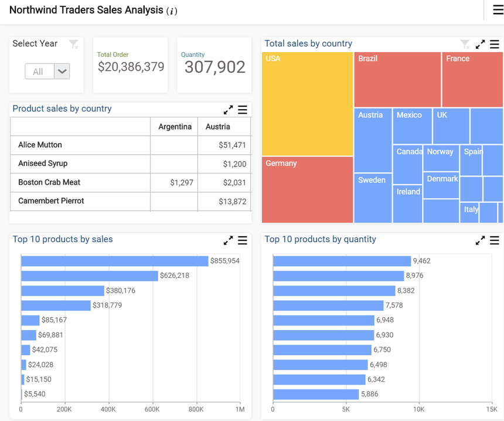Click the Austria column header
The height and width of the screenshot is (421, 504).
tap(218, 127)
